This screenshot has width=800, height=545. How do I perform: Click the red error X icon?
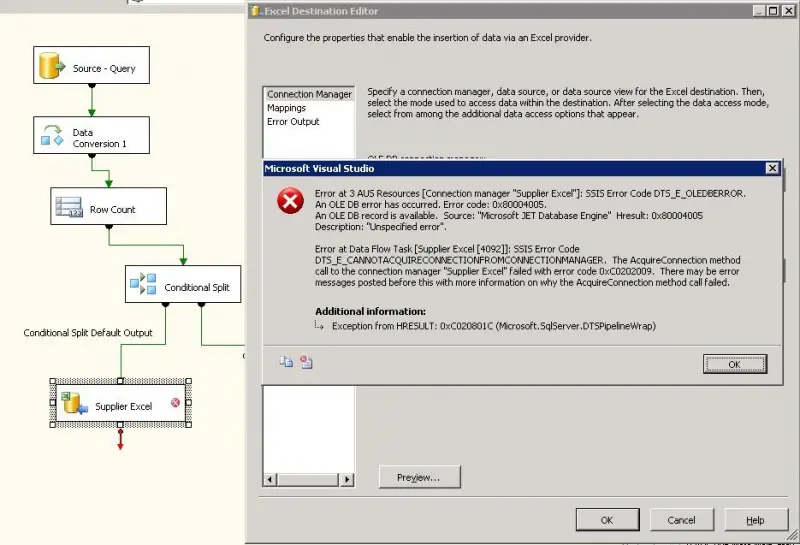(290, 201)
